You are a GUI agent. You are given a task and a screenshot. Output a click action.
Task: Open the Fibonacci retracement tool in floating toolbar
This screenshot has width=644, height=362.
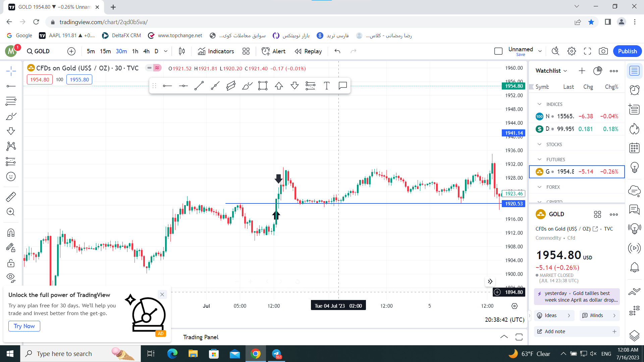[311, 86]
